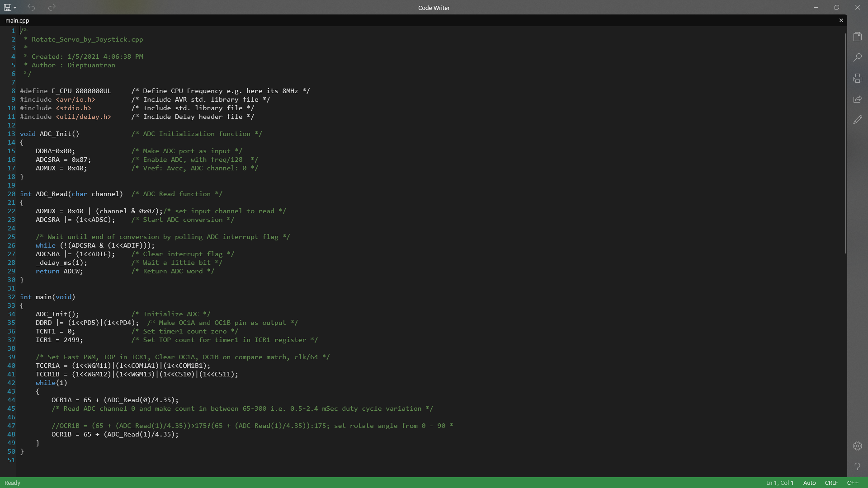
Task: Click on '<util/delay.h>' include text
Action: [84, 117]
